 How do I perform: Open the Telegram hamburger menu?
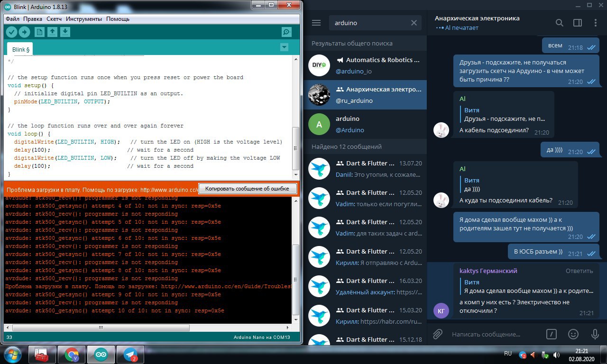[x=316, y=23]
